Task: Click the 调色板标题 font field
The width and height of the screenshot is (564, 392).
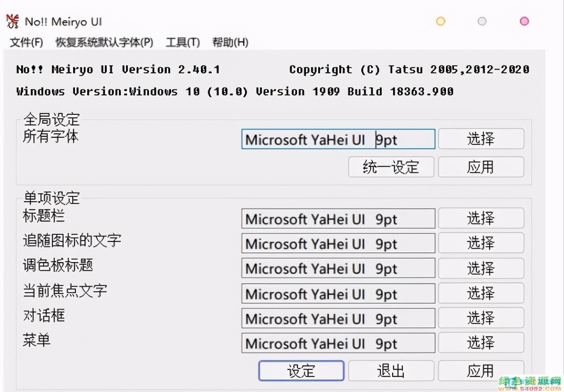Action: click(338, 268)
